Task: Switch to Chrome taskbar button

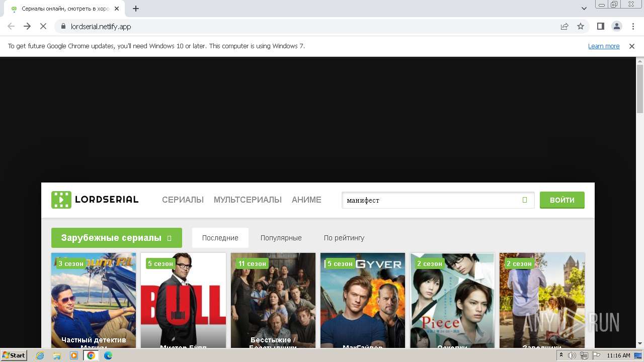Action: tap(91, 355)
